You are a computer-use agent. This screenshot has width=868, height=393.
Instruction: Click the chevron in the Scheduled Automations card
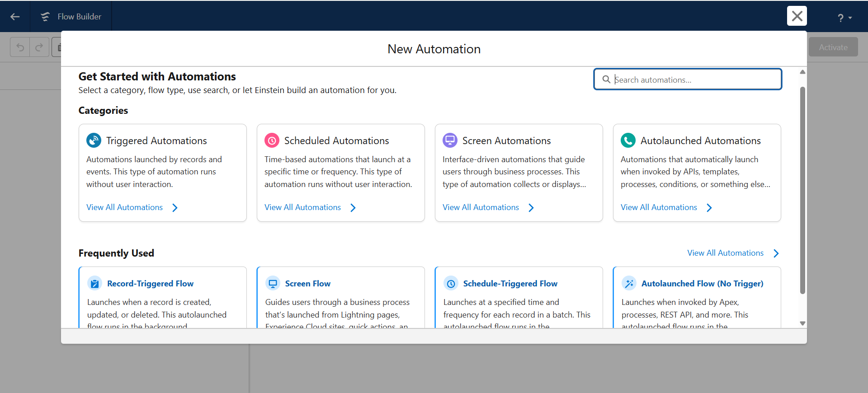click(x=353, y=208)
